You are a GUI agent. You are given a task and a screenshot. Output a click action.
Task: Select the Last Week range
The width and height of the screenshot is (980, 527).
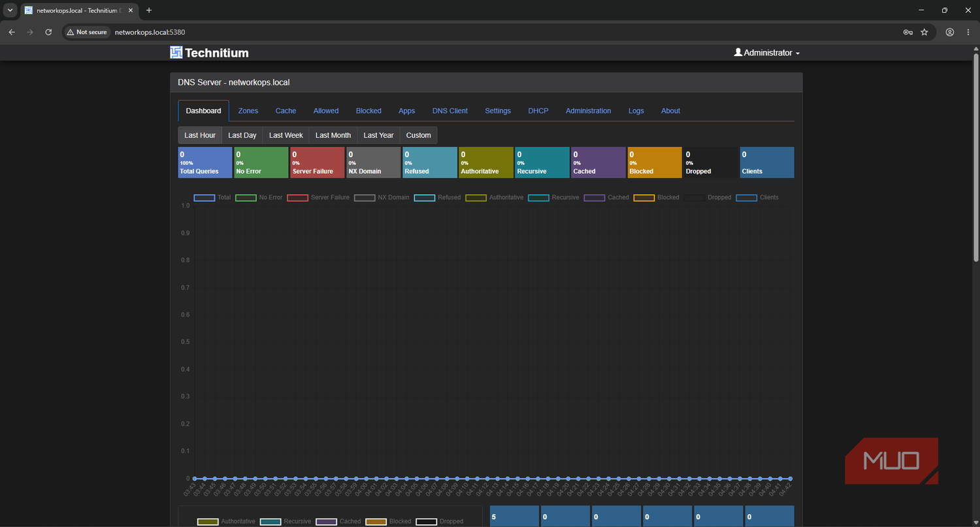point(286,135)
